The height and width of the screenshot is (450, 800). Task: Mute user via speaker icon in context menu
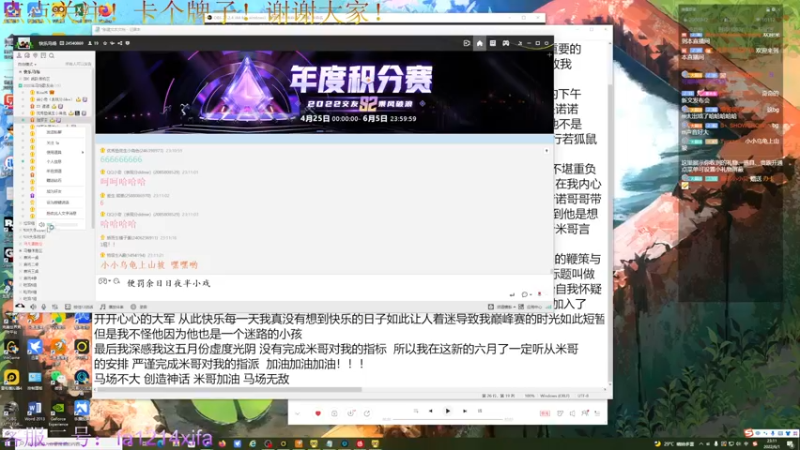pyautogui.click(x=42, y=224)
